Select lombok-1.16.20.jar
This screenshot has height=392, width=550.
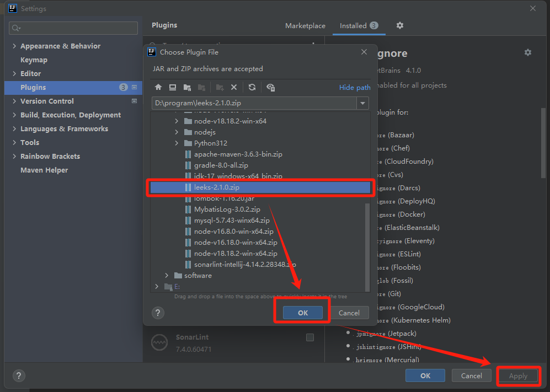coord(224,198)
